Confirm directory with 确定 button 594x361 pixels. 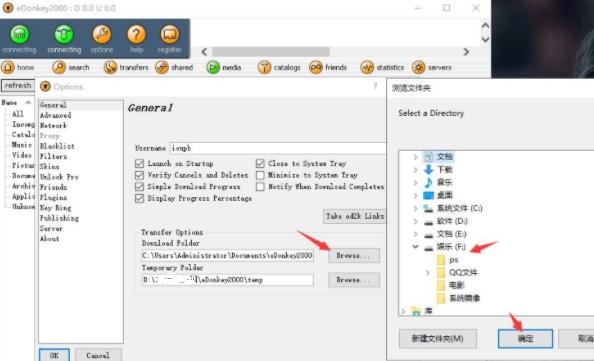pos(525,338)
